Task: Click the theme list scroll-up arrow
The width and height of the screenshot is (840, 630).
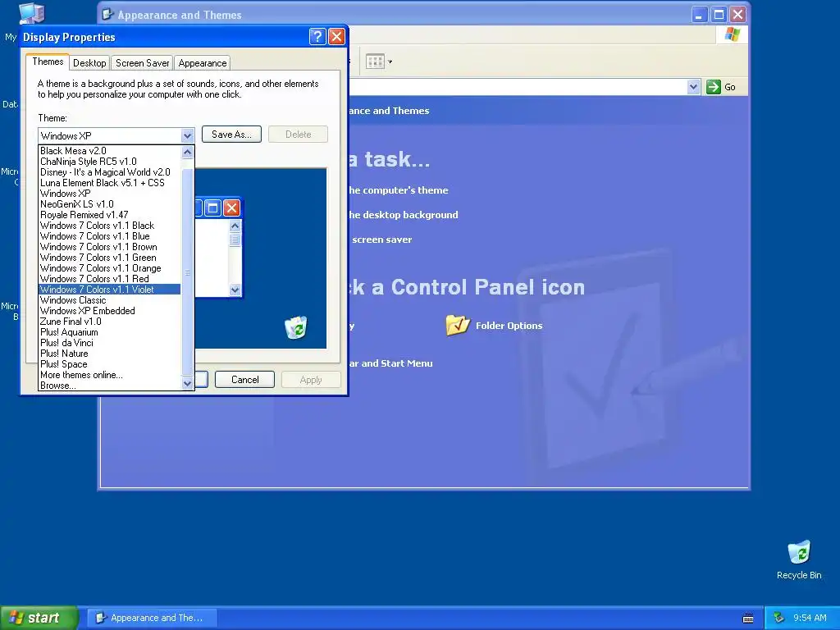Action: (x=187, y=152)
